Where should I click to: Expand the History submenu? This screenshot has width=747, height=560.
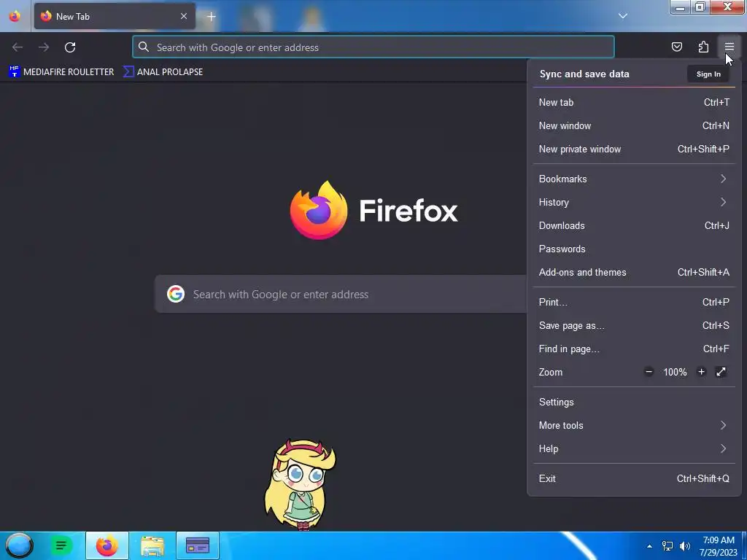pyautogui.click(x=634, y=203)
